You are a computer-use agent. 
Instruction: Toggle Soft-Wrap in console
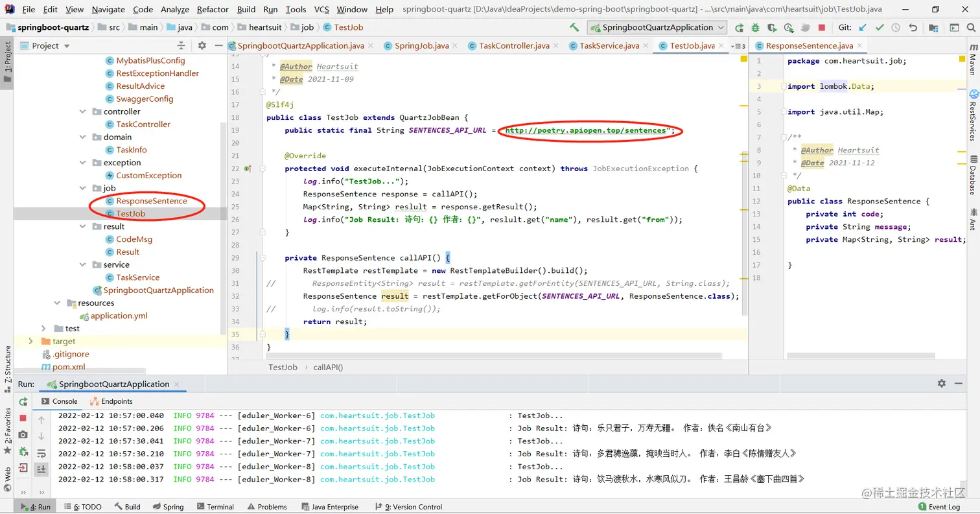point(41,452)
